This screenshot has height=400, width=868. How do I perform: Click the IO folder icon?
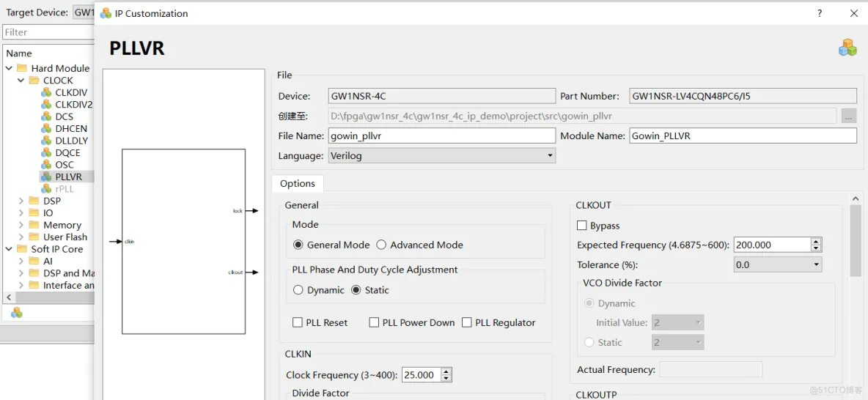[x=34, y=213]
